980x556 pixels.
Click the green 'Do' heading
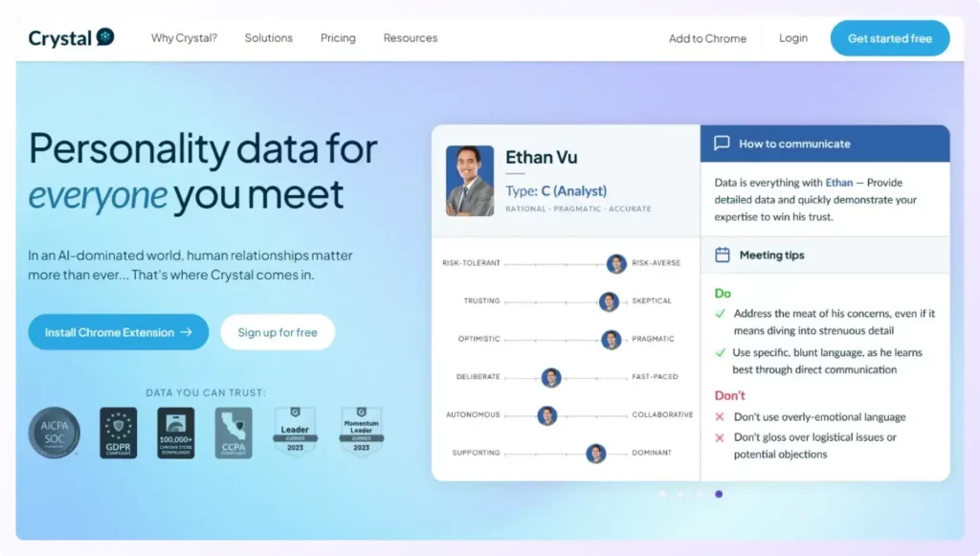723,293
